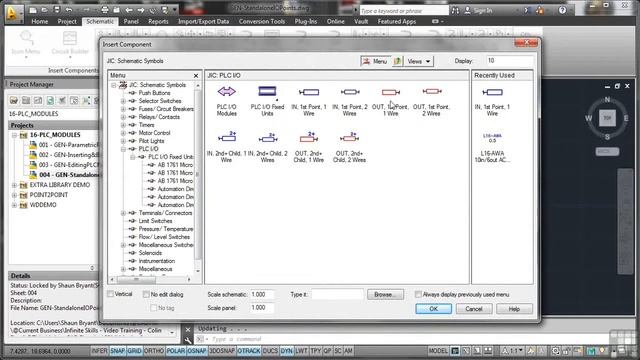The image size is (640, 360).
Task: Enable the Vertical checkbox
Action: tap(111, 294)
